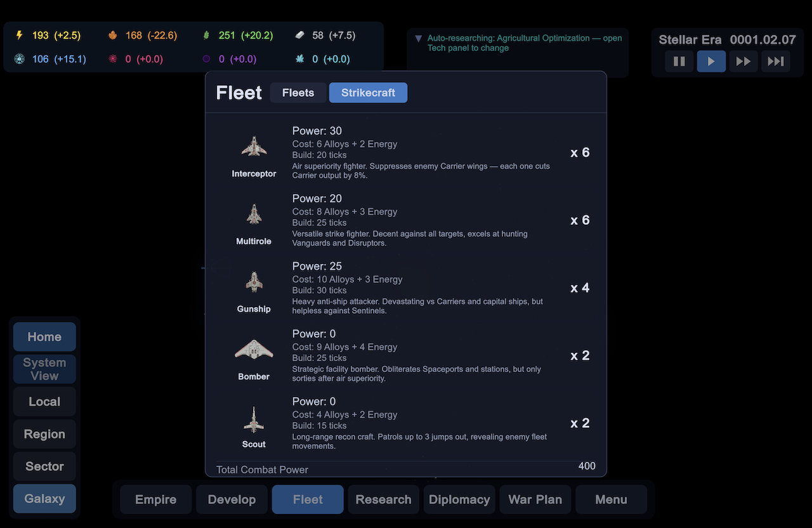Switch to the Fleets tab
The image size is (812, 528).
pyautogui.click(x=298, y=93)
